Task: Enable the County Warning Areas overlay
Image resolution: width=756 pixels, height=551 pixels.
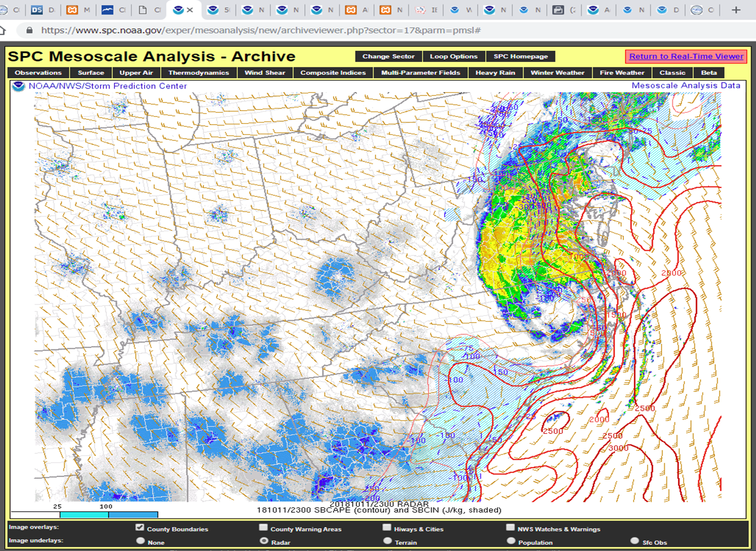Action: 263,527
